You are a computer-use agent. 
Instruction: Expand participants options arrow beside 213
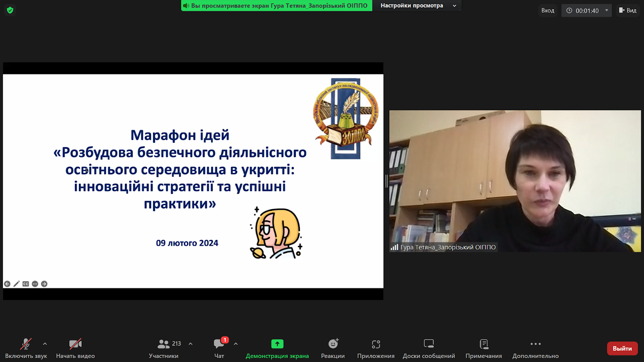pyautogui.click(x=190, y=344)
